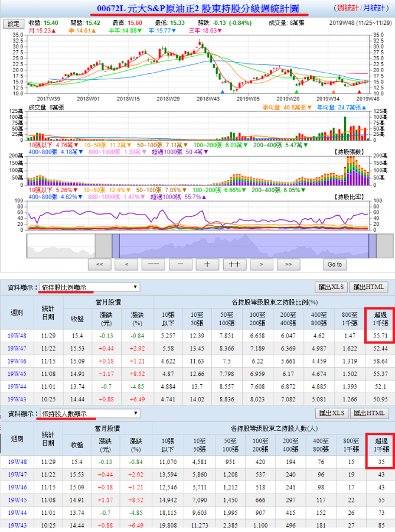Select the 35 holder count cell
395x532 pixels.
coord(381,462)
